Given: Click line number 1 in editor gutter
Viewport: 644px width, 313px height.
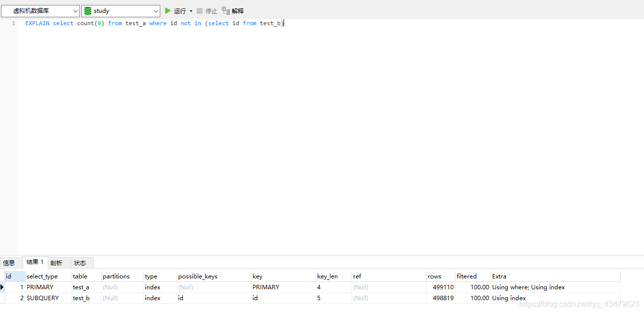Looking at the screenshot, I should [x=13, y=23].
